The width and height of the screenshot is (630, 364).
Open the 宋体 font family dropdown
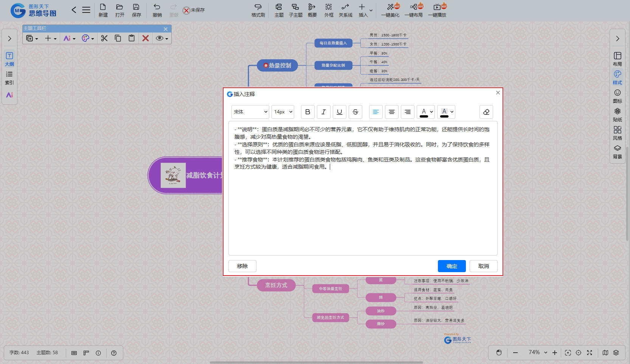(x=250, y=112)
